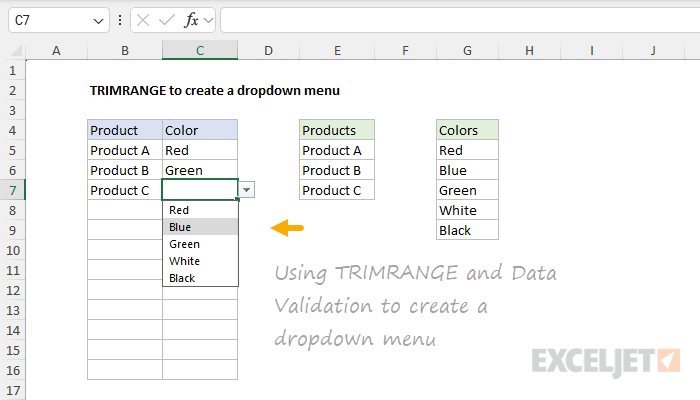Select cell G6 'Blue' in Colors list
Screen dimensions: 700x400
click(x=467, y=171)
